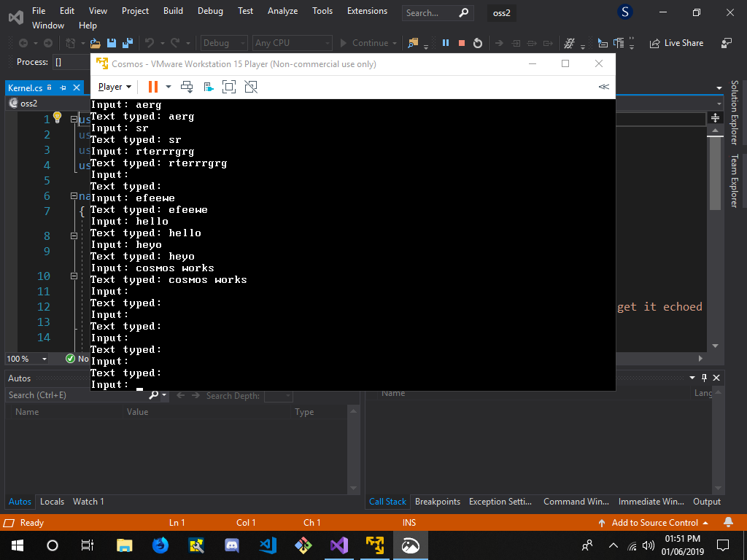
Task: Select the Save All icon in Visual Studio
Action: (x=127, y=42)
